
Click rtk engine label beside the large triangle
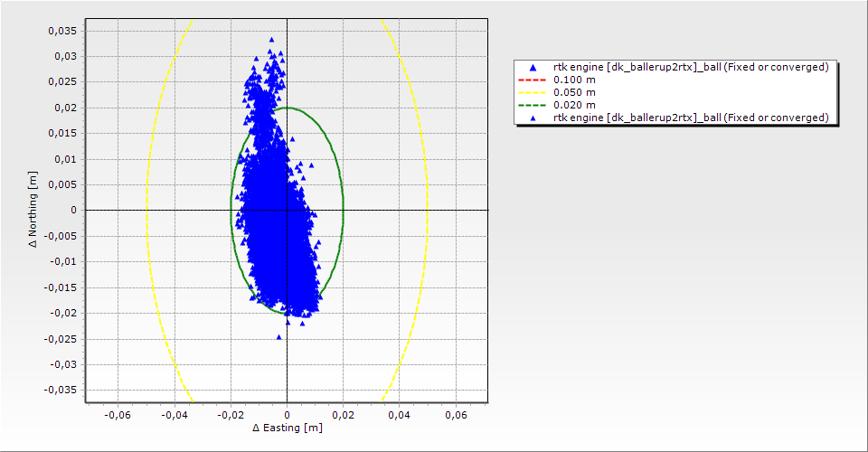tap(691, 68)
